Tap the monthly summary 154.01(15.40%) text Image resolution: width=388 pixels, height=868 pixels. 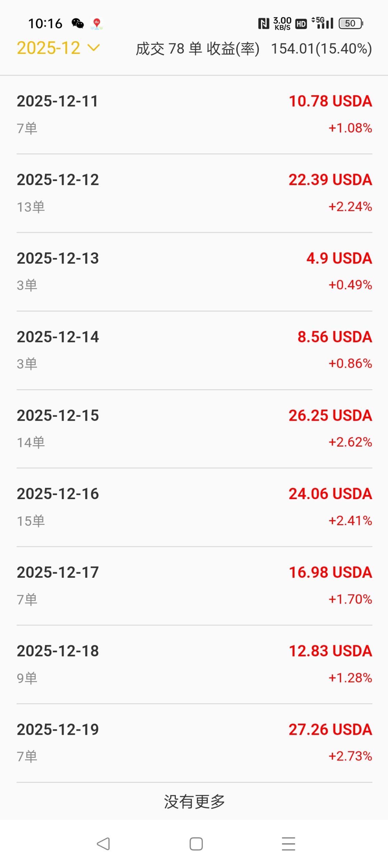321,49
